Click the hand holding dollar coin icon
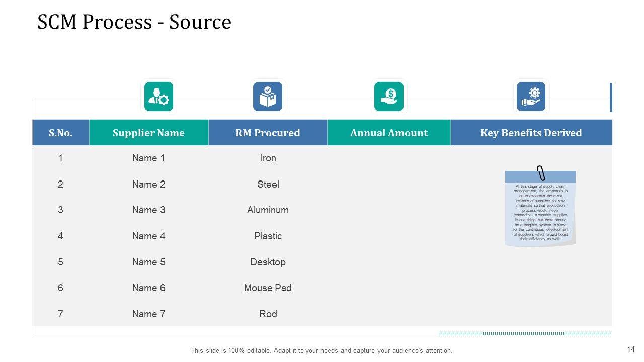The image size is (644, 362). [x=389, y=97]
